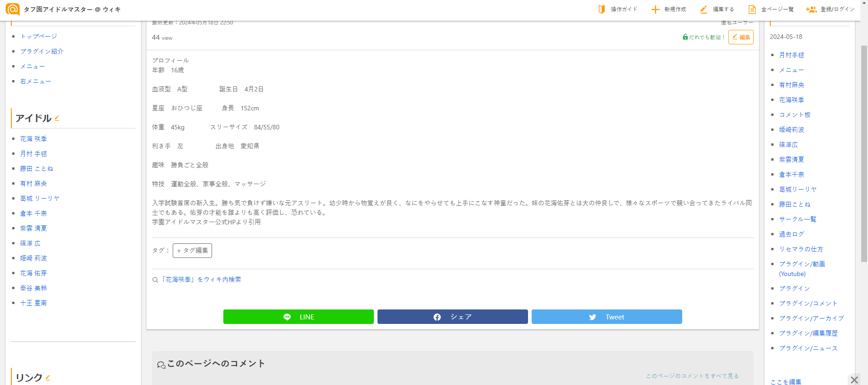Go to トップページ in left menu
This screenshot has height=385, width=868.
(38, 36)
